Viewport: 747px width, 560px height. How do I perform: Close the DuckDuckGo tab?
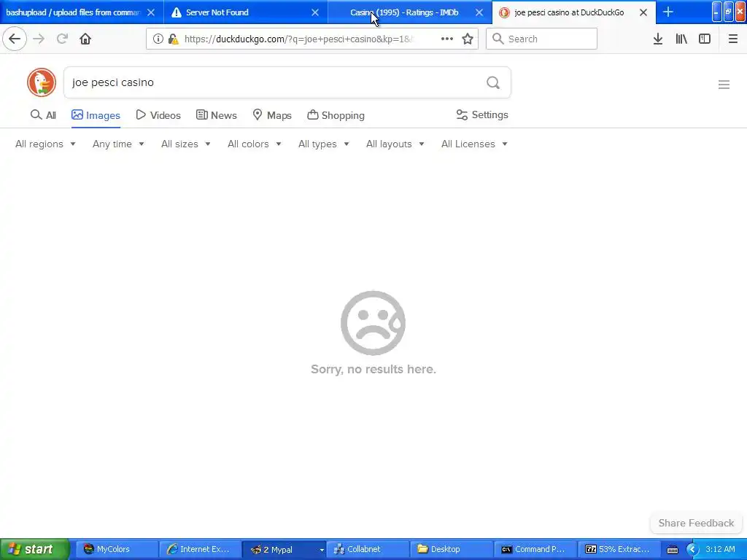(643, 13)
